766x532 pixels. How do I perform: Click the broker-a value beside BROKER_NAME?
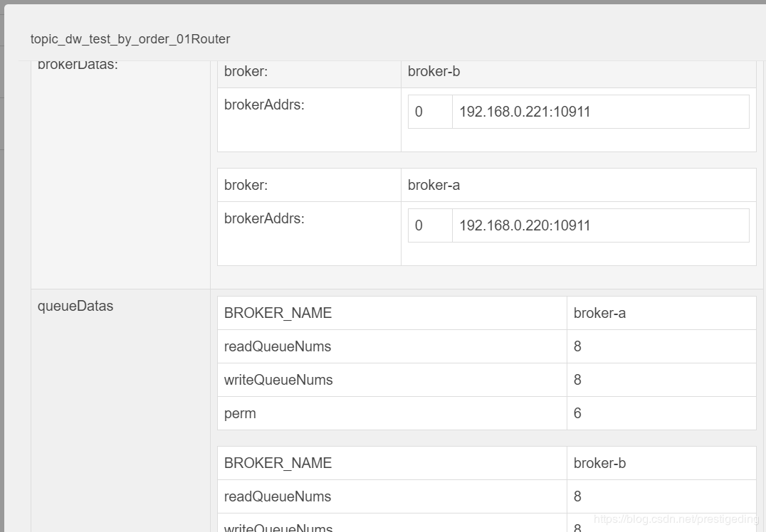[599, 313]
